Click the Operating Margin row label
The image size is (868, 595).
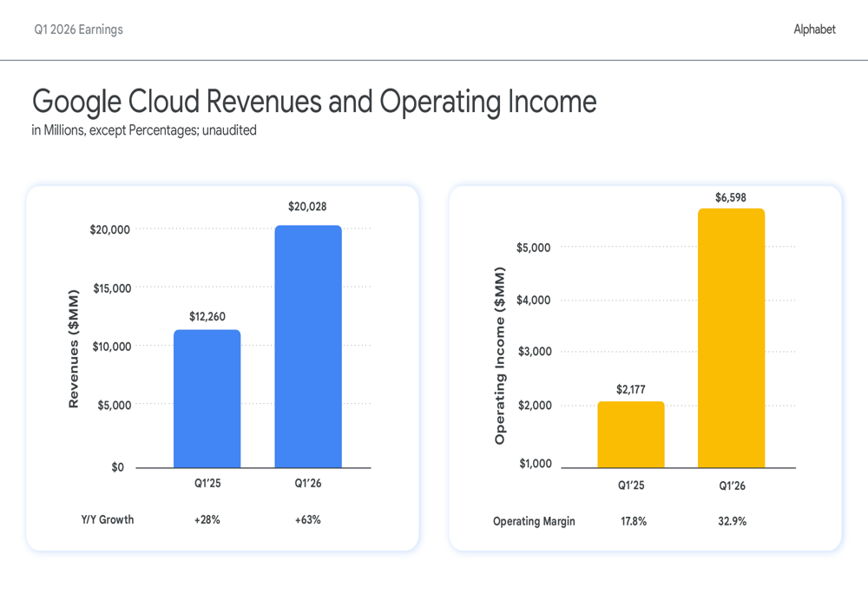(534, 521)
